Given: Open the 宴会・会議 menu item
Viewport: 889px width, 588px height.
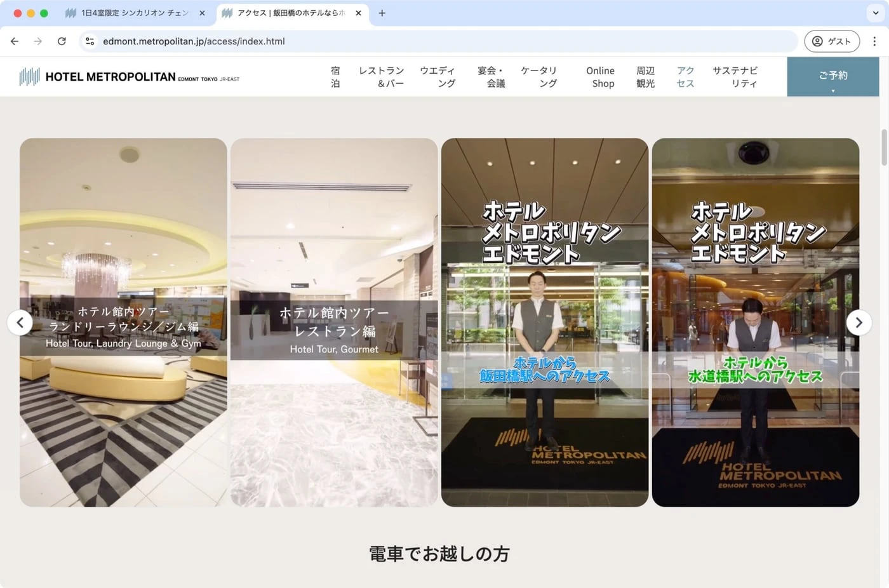Looking at the screenshot, I should pos(491,77).
